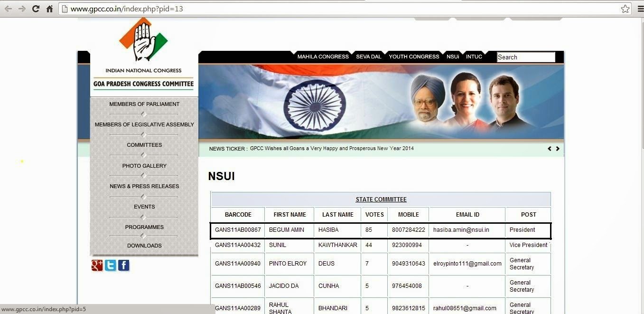This screenshot has height=314, width=644.
Task: Select mobile number 976454008
Action: pos(407,286)
